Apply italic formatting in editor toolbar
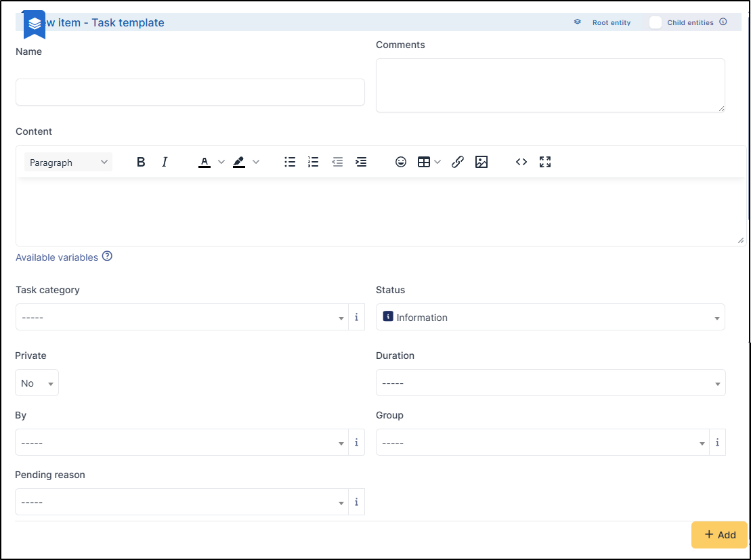This screenshot has height=560, width=751. click(x=165, y=162)
